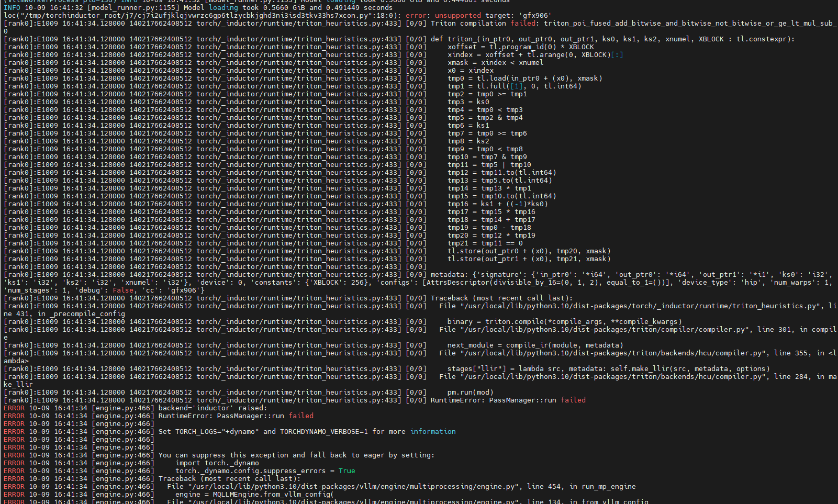Click the 'tmp21 = tmp11 == 0' line

pos(485,243)
